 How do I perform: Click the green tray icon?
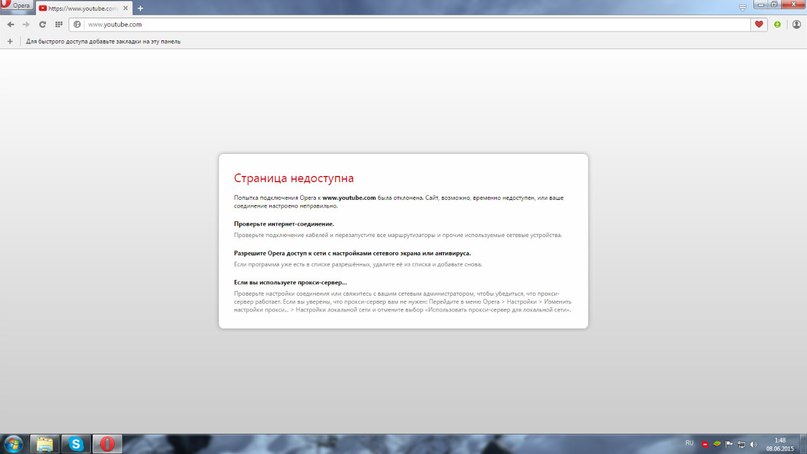[x=717, y=444]
